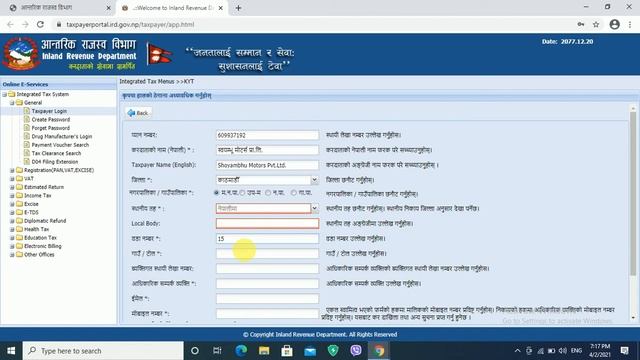This screenshot has width=640, height=360.
Task: Click the page icon beside Taxpayer Login
Action: pos(27,111)
